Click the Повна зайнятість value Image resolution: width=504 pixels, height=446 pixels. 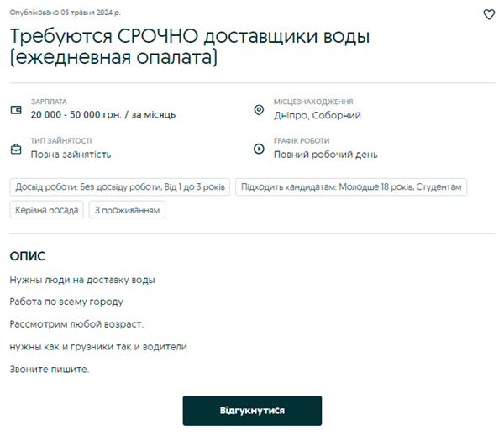[x=71, y=155]
